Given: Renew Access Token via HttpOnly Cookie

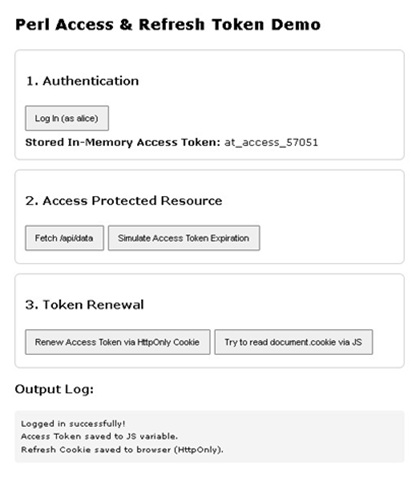Looking at the screenshot, I should [117, 342].
